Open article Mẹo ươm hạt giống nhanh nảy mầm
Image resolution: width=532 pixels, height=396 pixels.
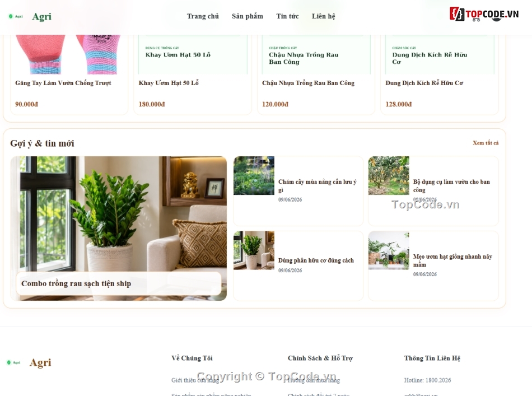click(452, 260)
